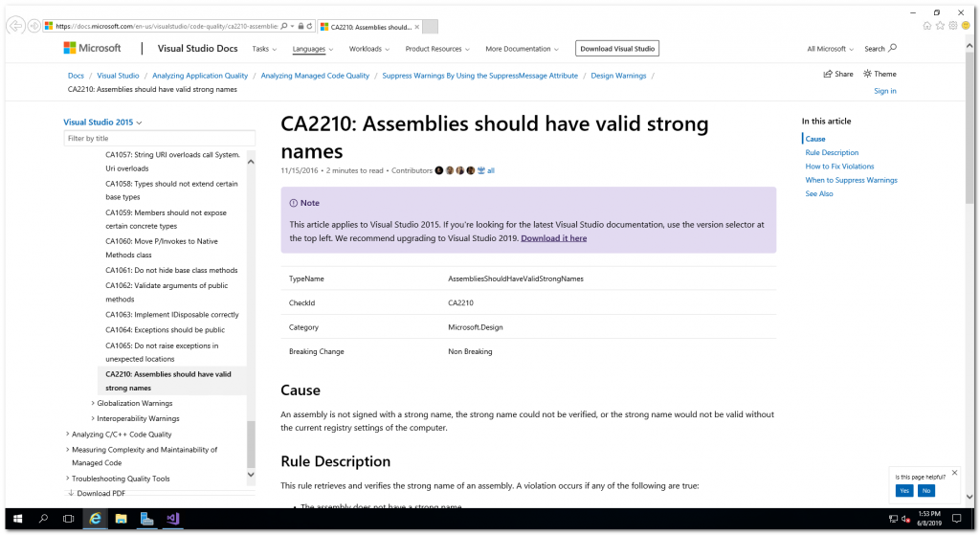980x535 pixels.
Task: Click the network status tray icon
Action: point(893,519)
